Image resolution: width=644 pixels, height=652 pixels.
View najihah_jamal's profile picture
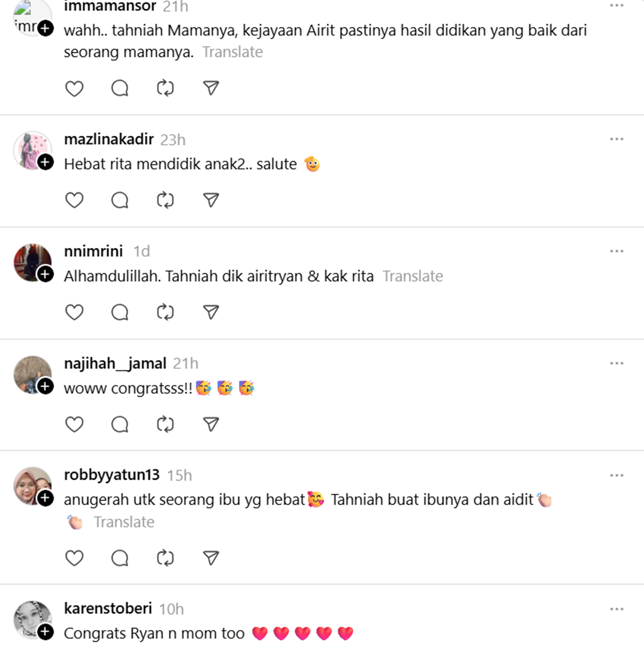(33, 375)
